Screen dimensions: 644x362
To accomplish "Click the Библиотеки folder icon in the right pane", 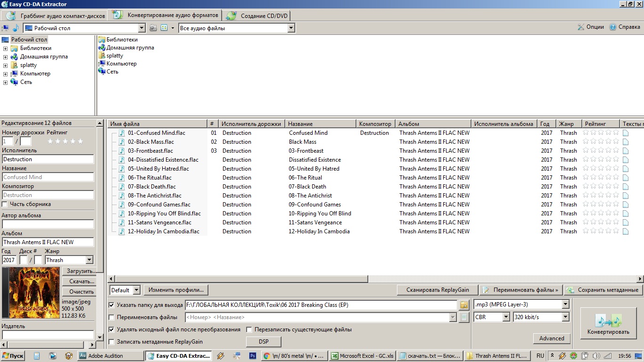I will coord(101,40).
